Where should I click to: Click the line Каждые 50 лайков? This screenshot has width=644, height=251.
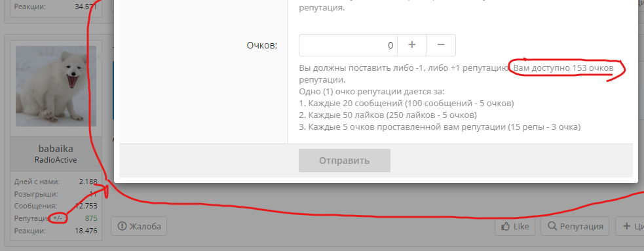click(388, 115)
